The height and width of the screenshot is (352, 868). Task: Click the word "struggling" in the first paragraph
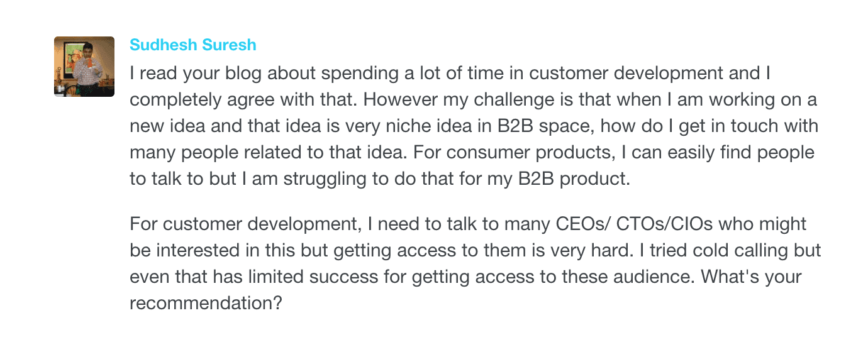click(325, 179)
